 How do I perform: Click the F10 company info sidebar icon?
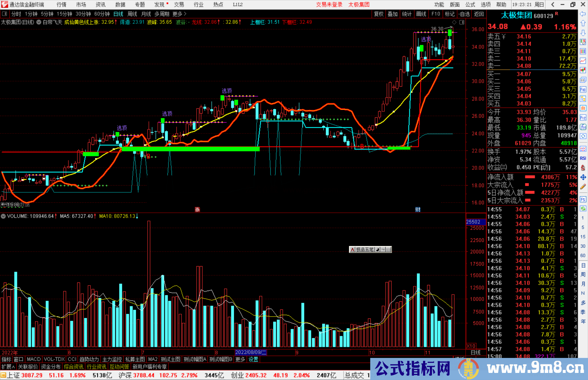pos(583,90)
